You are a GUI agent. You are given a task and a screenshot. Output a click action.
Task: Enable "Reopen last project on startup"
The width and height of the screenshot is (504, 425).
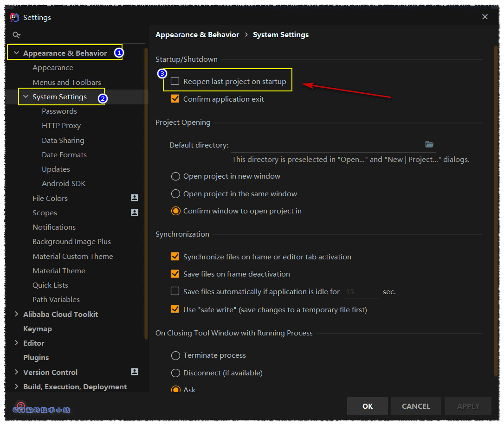[175, 80]
